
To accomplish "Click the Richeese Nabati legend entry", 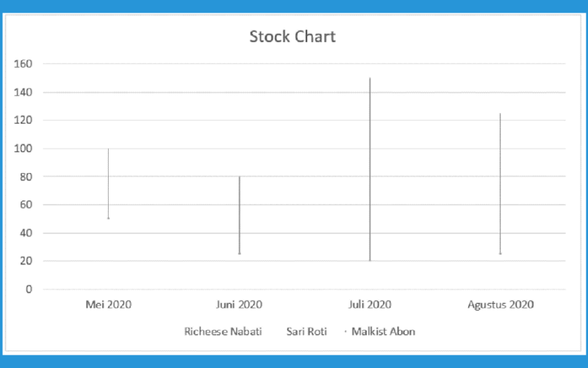I will click(x=223, y=332).
